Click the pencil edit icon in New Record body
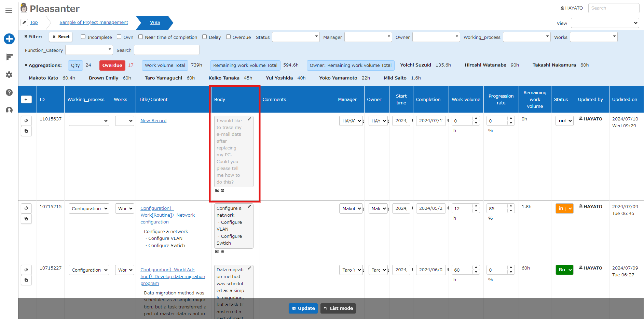 click(249, 119)
